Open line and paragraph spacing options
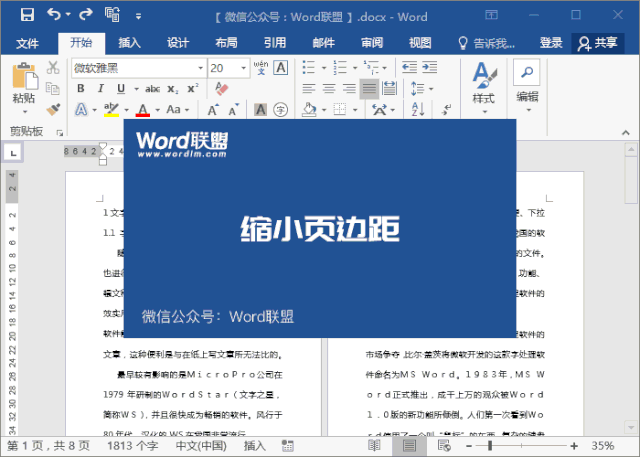This screenshot has width=640, height=457. [421, 89]
